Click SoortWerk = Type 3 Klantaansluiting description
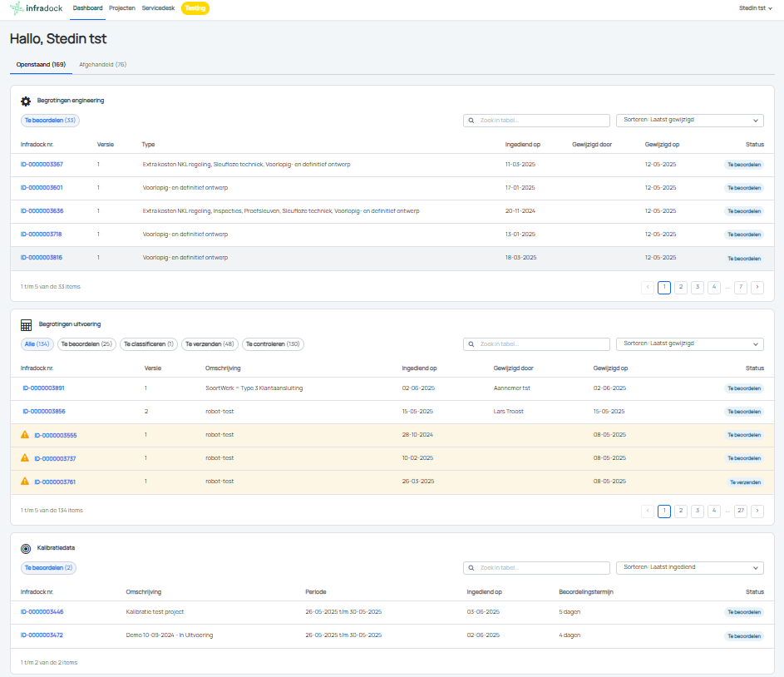The height and width of the screenshot is (677, 784). [254, 388]
